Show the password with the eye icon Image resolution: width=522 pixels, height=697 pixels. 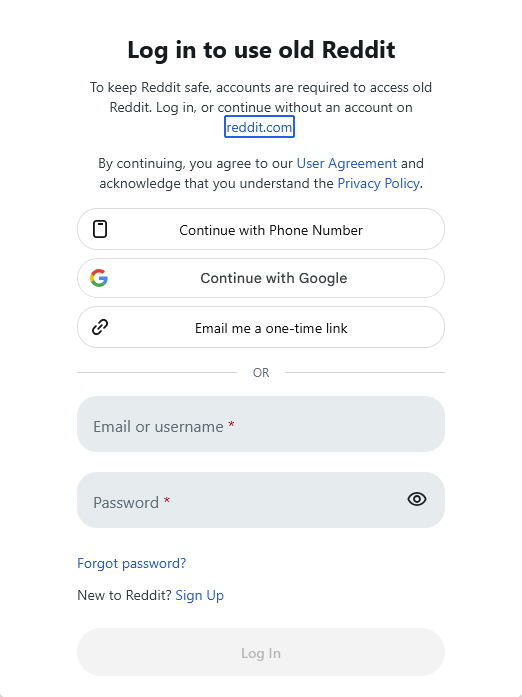point(417,499)
